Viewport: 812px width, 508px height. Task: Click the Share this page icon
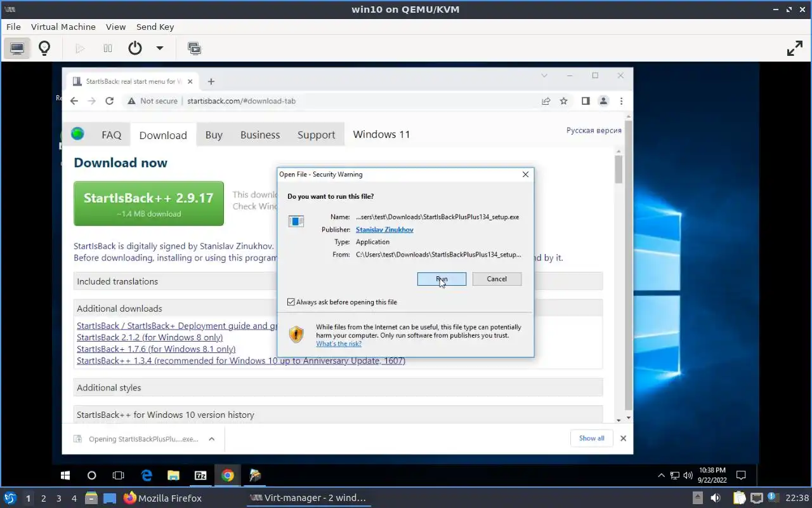coord(546,101)
